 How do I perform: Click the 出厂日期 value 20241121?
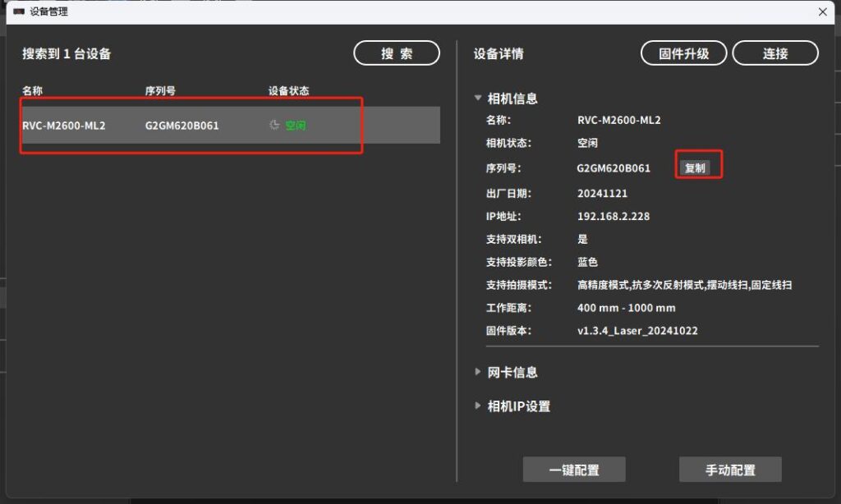(x=602, y=194)
